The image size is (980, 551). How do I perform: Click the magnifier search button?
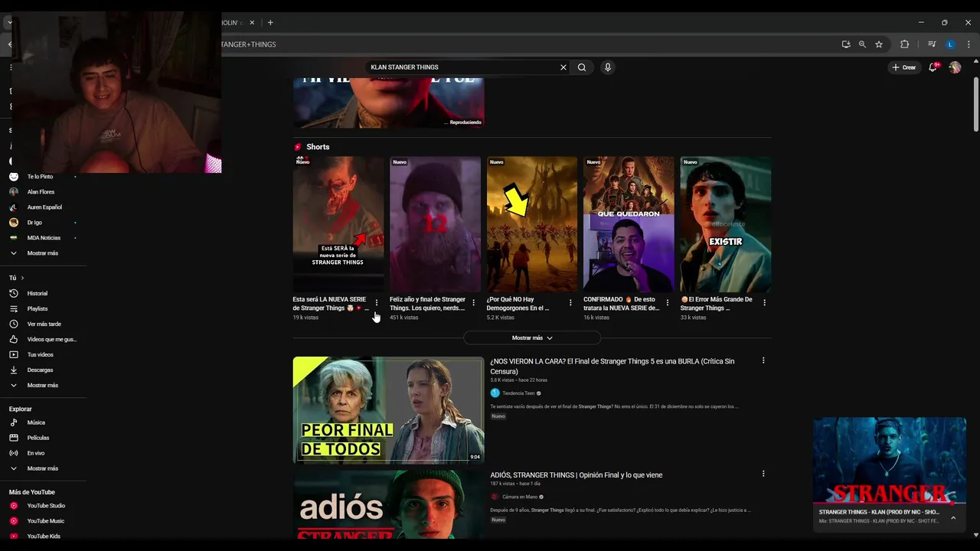[582, 67]
